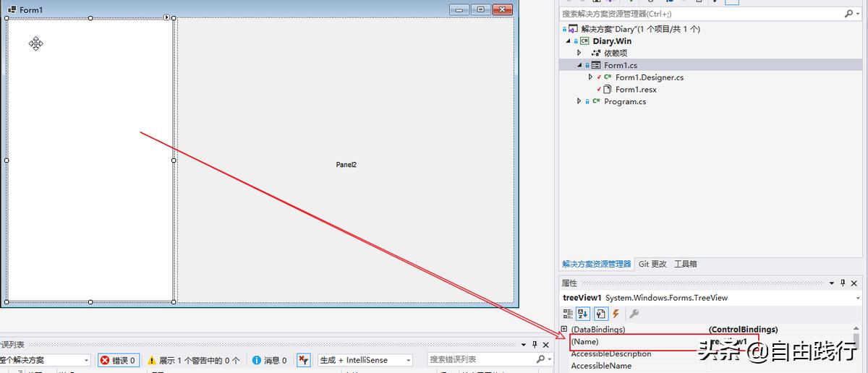Open Properties panel window options arrow
Viewport: 868px width, 373px height.
(832, 283)
